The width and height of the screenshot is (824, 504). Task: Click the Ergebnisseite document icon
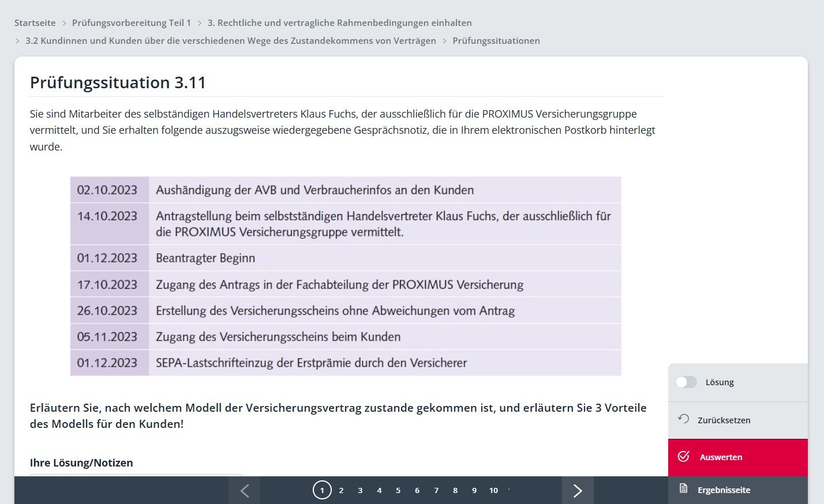(x=684, y=489)
